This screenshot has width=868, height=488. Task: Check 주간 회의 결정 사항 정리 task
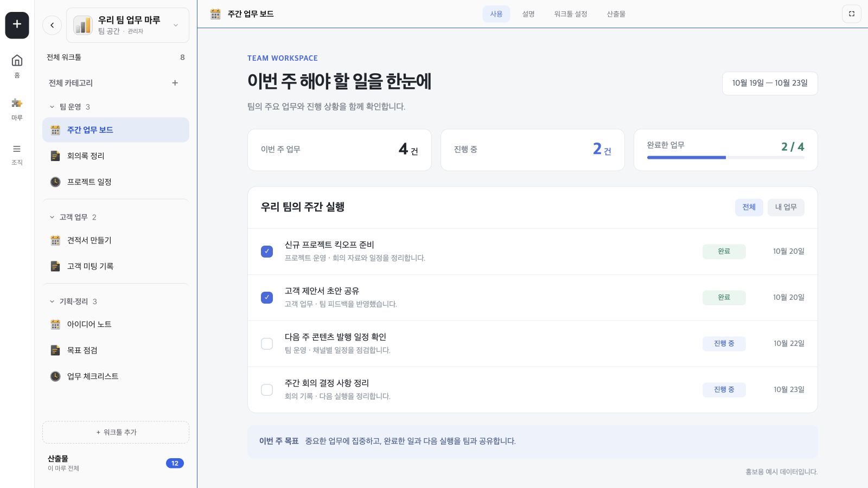[267, 390]
